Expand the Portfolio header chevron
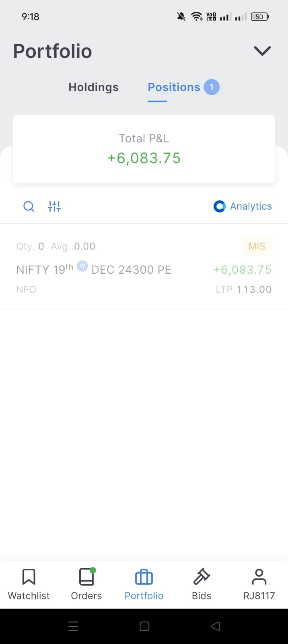Screen dimensions: 288x644 (262, 51)
